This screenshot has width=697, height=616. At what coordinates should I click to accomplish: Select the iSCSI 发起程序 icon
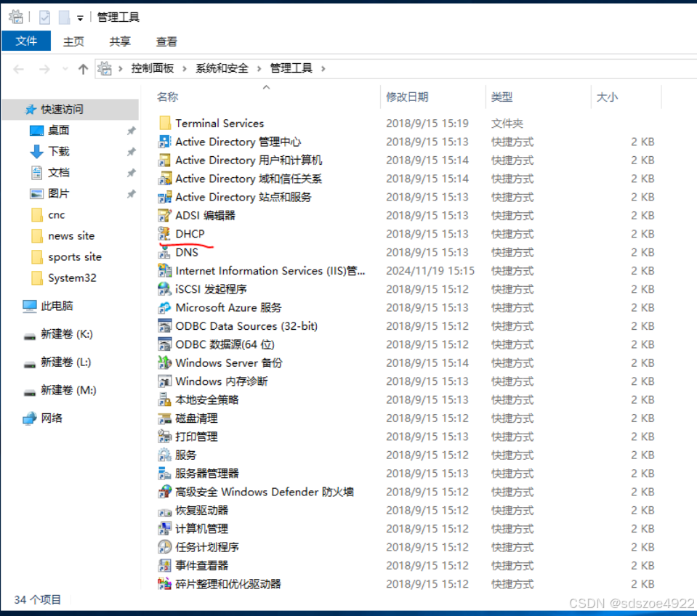(164, 289)
